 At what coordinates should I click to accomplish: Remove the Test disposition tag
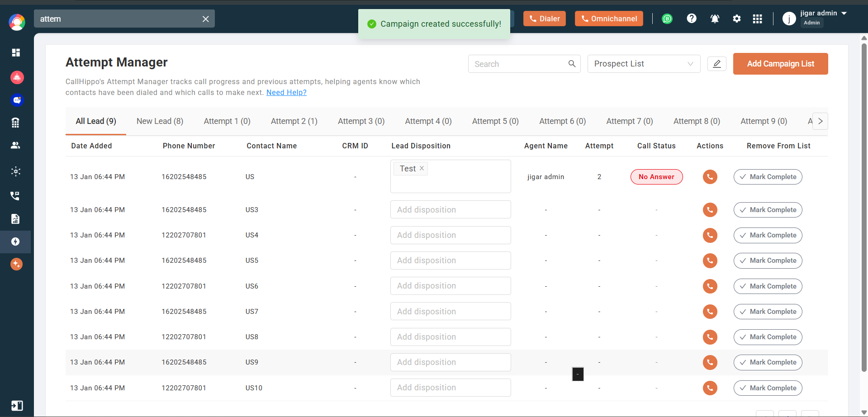tap(422, 168)
